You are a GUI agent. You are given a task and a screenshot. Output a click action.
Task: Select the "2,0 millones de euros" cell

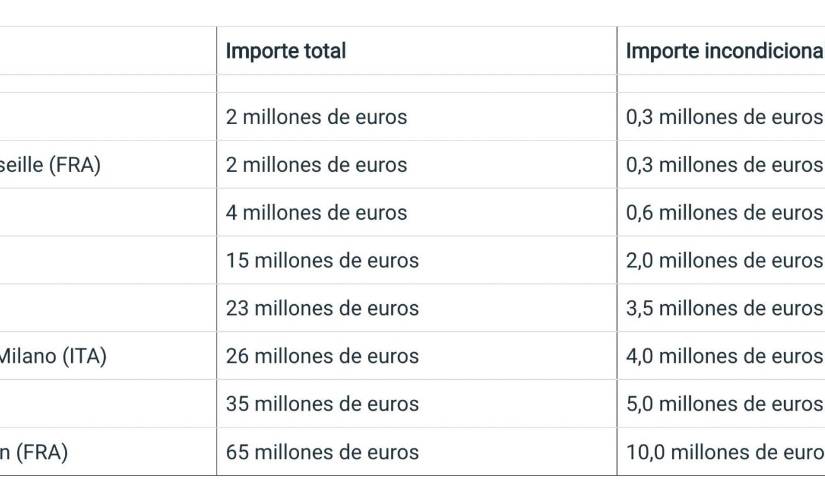[x=724, y=261]
